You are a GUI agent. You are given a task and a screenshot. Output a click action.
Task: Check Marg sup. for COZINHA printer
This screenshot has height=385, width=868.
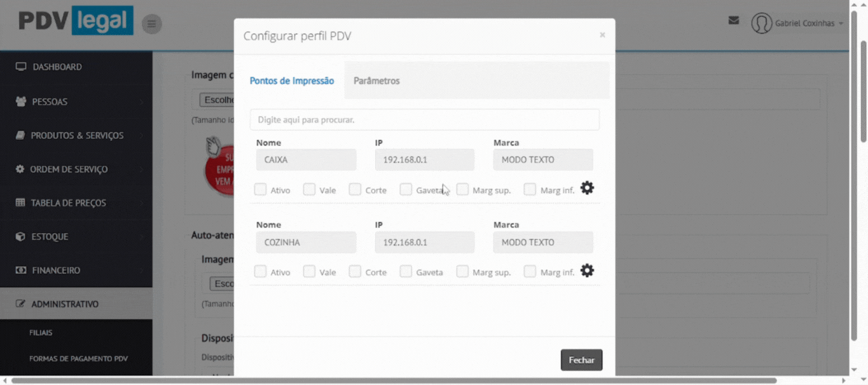tap(462, 272)
